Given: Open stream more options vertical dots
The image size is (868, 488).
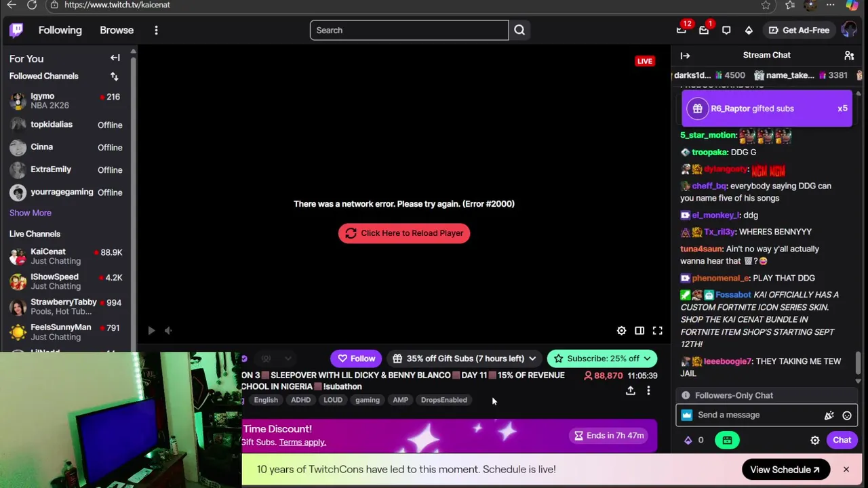Looking at the screenshot, I should click(648, 390).
